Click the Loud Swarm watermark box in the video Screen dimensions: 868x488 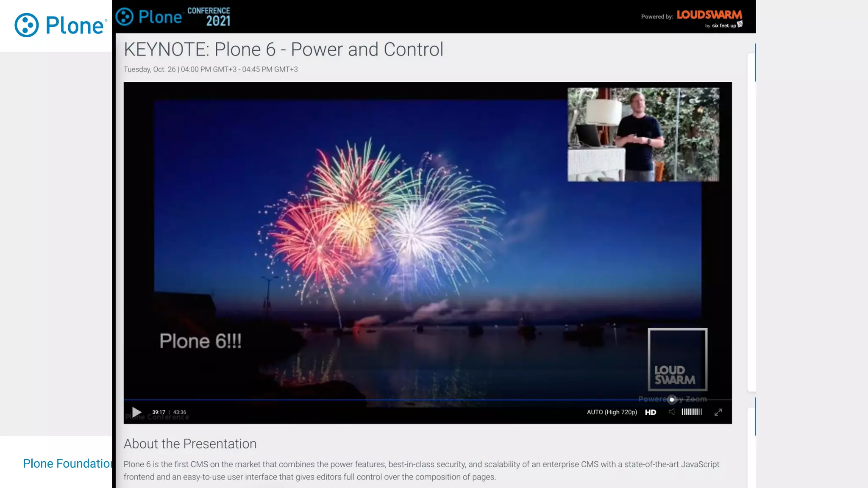tap(677, 360)
